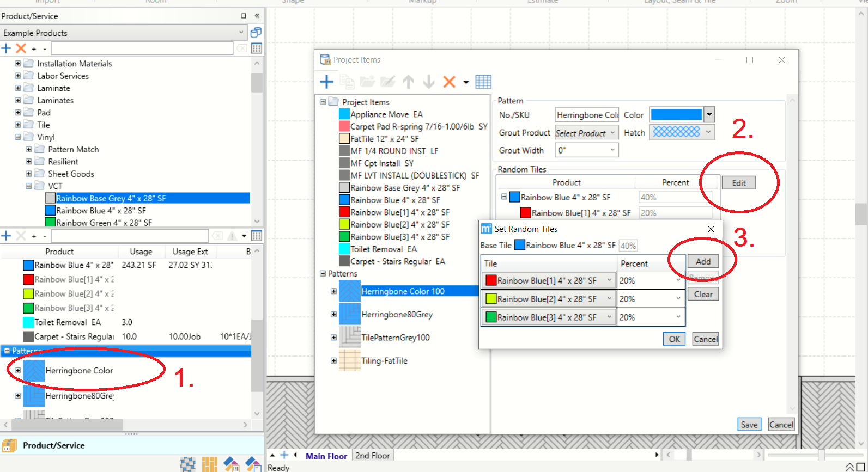The width and height of the screenshot is (868, 472).
Task: Open the Example Products dropdown
Action: click(241, 33)
